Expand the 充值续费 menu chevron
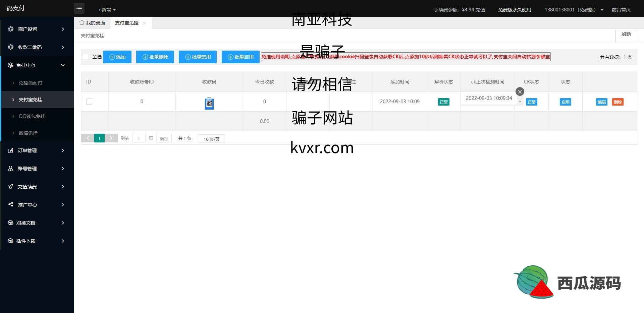The width and height of the screenshot is (644, 313). pyautogui.click(x=63, y=187)
